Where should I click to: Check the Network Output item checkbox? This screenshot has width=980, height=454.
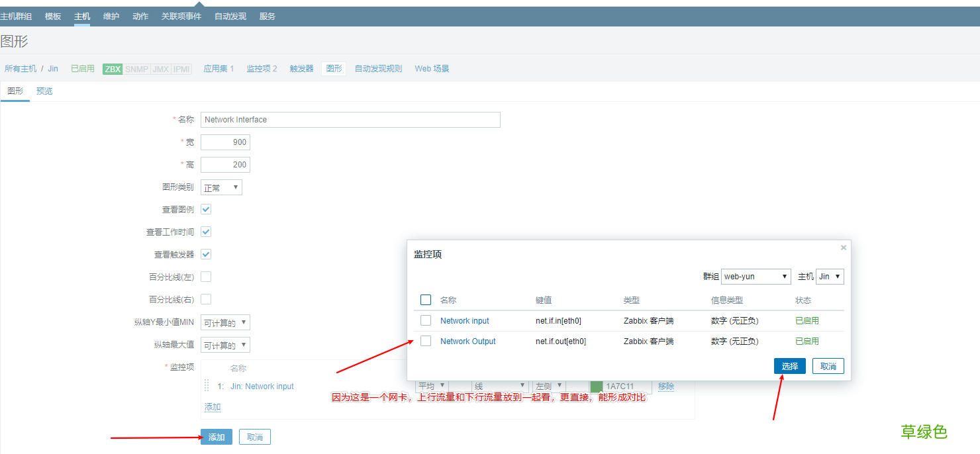[425, 341]
